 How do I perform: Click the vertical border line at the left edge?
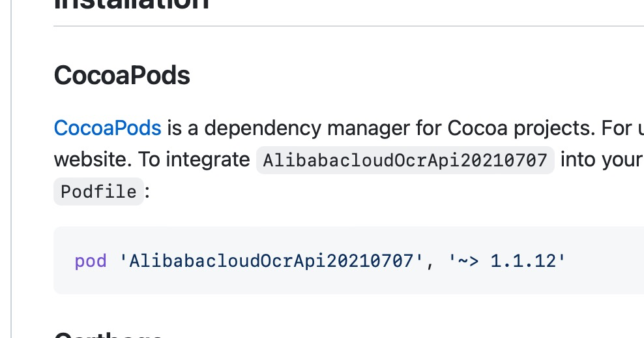(11, 169)
